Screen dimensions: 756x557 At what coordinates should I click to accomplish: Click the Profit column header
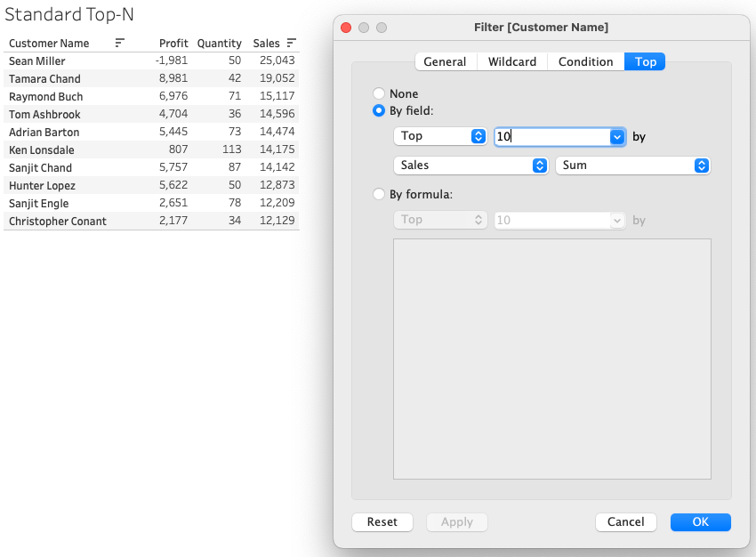[173, 43]
